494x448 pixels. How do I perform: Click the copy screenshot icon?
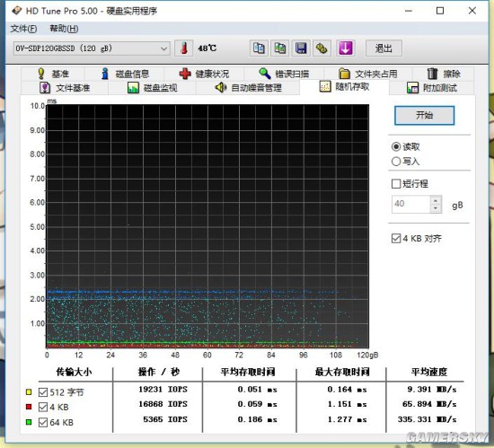[x=280, y=48]
